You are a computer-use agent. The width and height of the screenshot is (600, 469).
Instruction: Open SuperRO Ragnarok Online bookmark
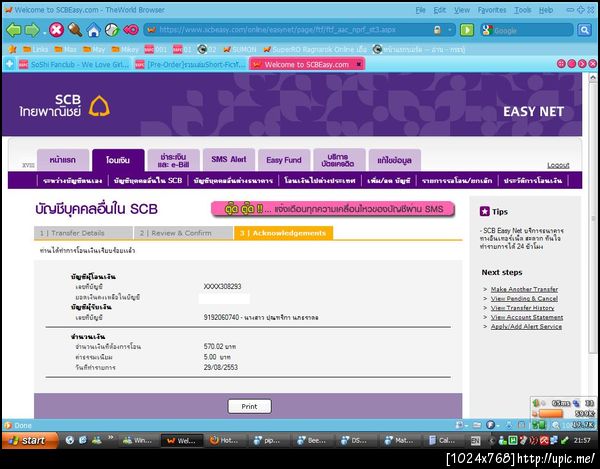pos(315,49)
